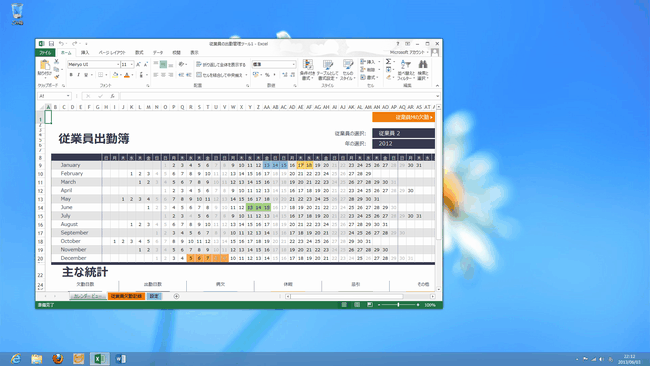Viewport: 650px width, 366px height.
Task: Click the year selection cell showing 2012
Action: (403, 143)
